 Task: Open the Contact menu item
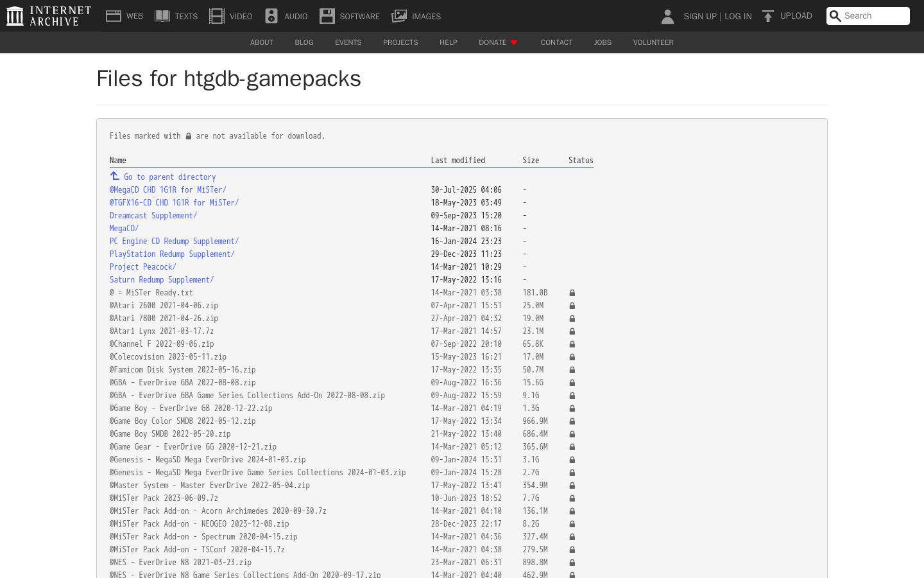click(556, 42)
